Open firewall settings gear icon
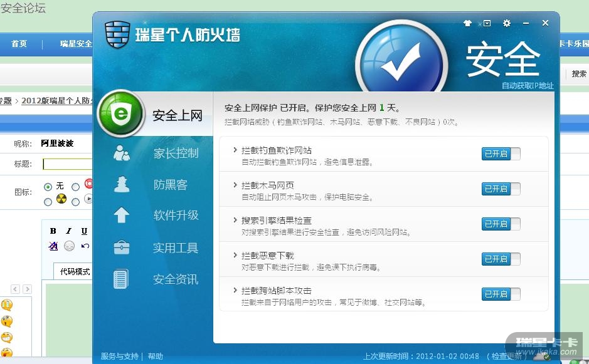This screenshot has width=589, height=364. 507,23
